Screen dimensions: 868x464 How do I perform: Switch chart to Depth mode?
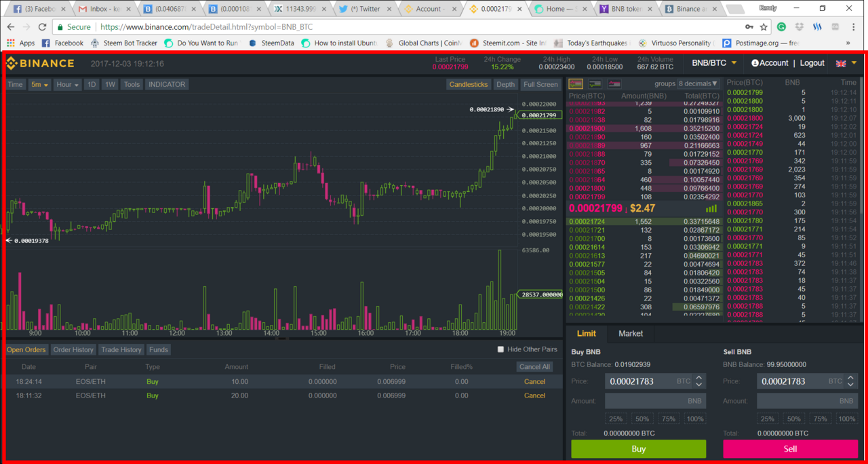coord(505,84)
